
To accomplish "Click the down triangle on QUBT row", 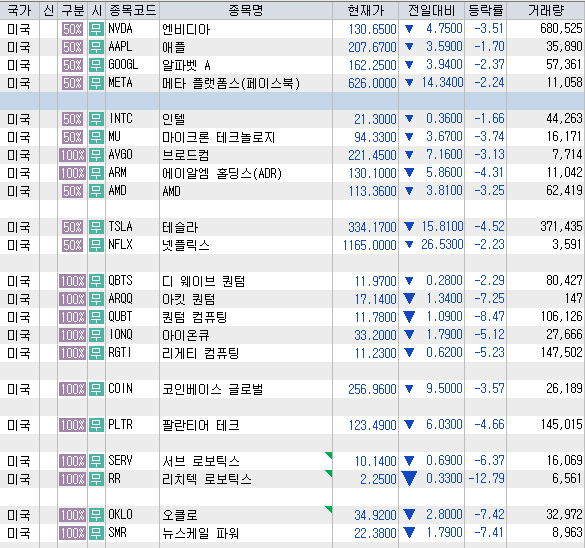I will [409, 317].
